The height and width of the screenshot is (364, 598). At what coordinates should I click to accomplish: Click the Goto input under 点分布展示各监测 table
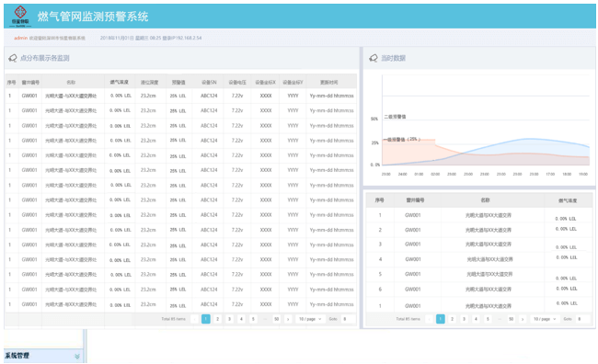(348, 319)
